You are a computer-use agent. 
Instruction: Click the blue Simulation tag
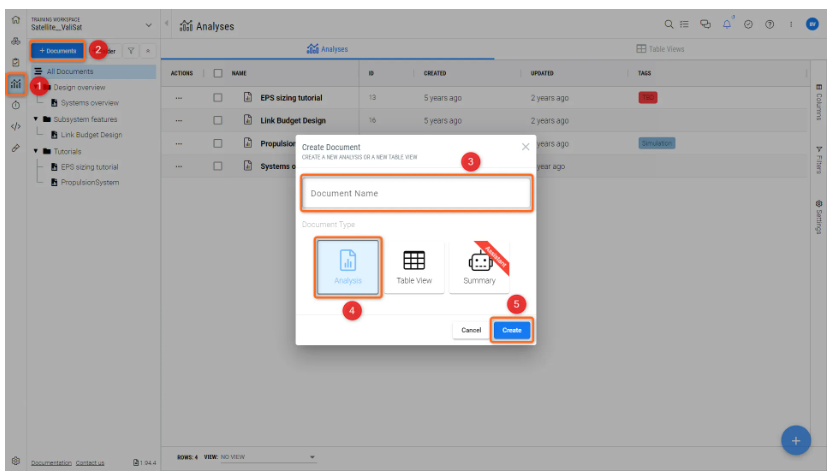coord(657,143)
